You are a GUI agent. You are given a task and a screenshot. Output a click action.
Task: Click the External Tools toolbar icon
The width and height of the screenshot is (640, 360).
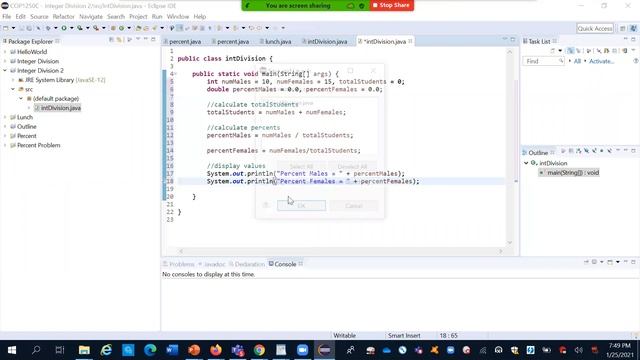[96, 28]
